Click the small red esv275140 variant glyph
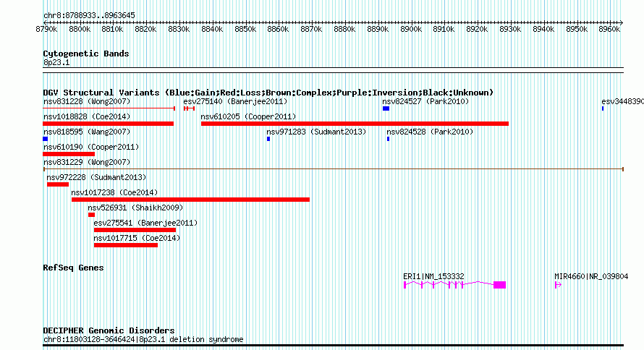This screenshot has width=644, height=350. [190, 108]
